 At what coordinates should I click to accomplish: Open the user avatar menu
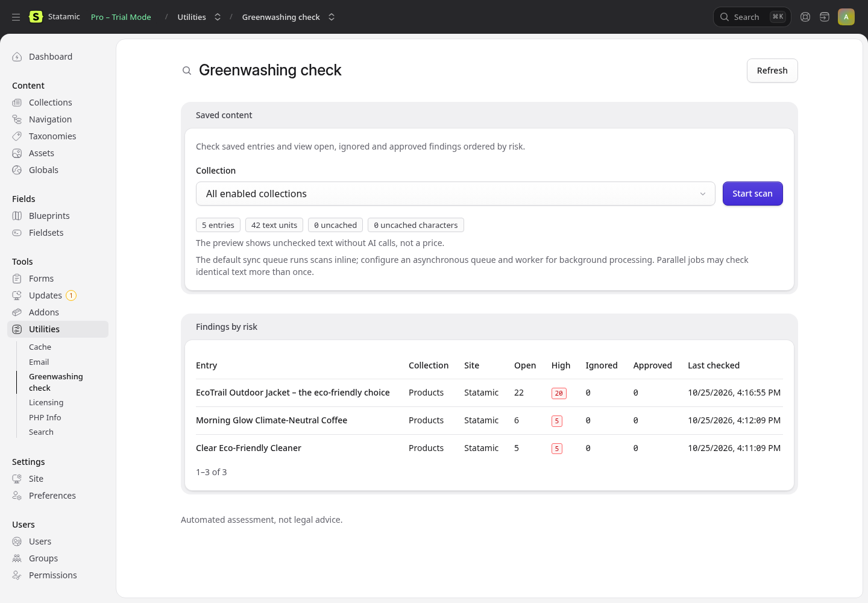(x=846, y=17)
